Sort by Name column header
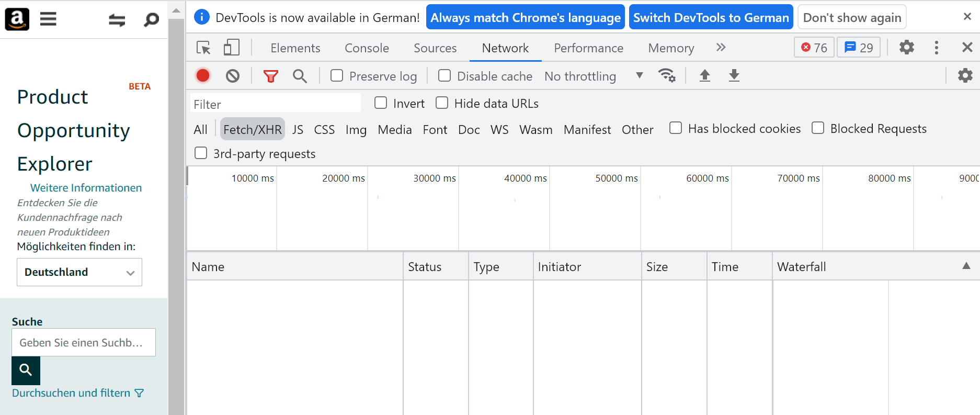Image resolution: width=980 pixels, height=415 pixels. click(295, 266)
